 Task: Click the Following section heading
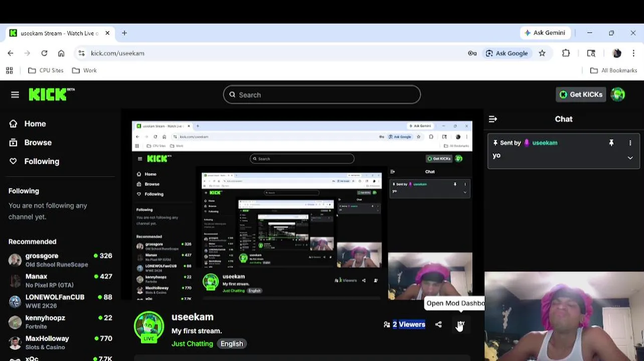[24, 191]
